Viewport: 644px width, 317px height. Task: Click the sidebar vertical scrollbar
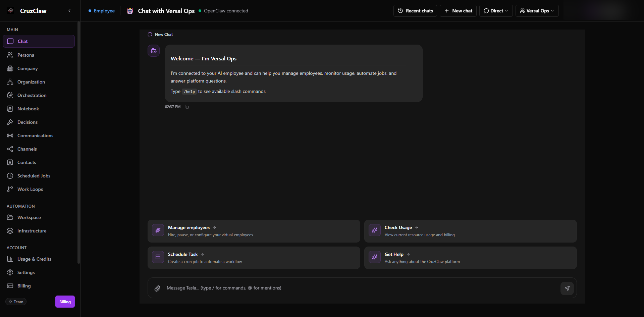78,143
